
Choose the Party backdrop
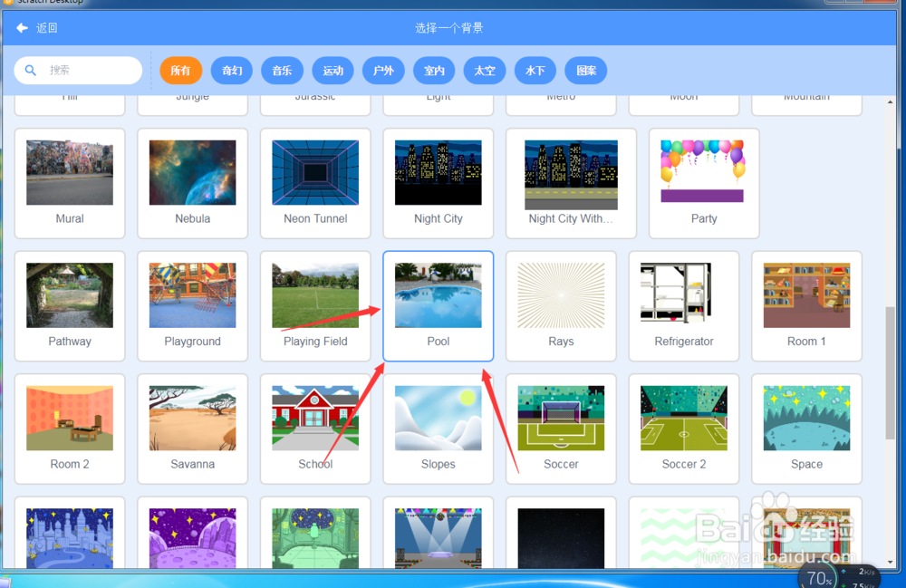(x=704, y=183)
